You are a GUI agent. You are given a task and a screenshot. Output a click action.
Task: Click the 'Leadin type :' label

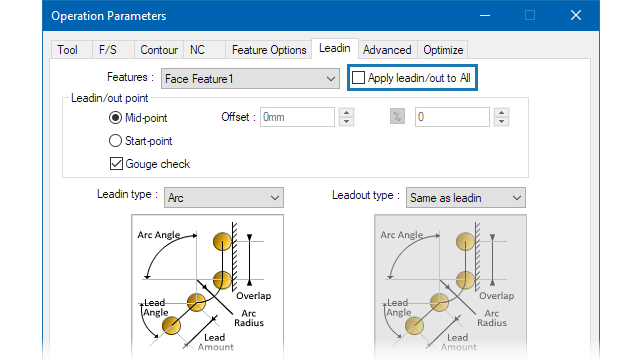pyautogui.click(x=127, y=194)
